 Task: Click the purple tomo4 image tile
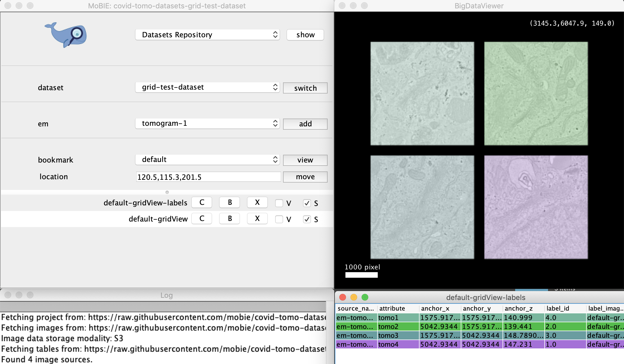536,207
